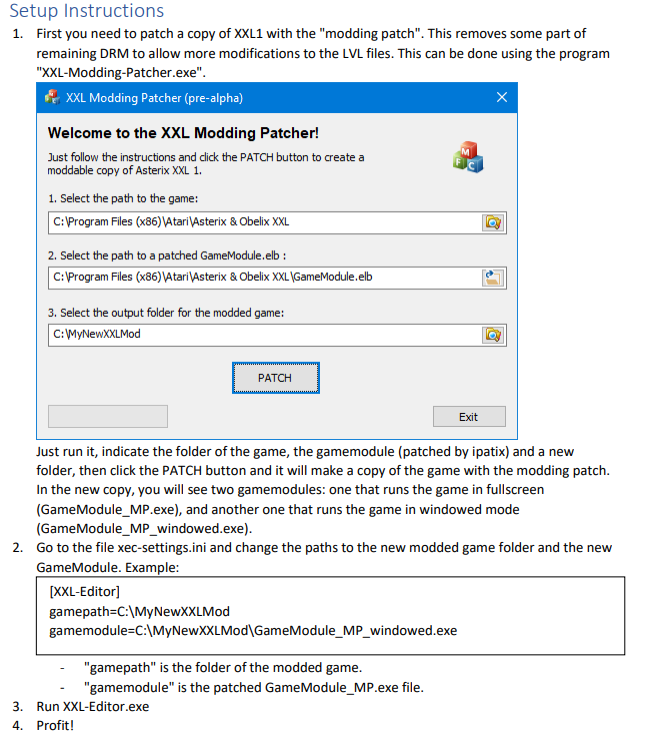Click the [XXL-Editor] line in example box
666x744 pixels.
click(x=84, y=592)
